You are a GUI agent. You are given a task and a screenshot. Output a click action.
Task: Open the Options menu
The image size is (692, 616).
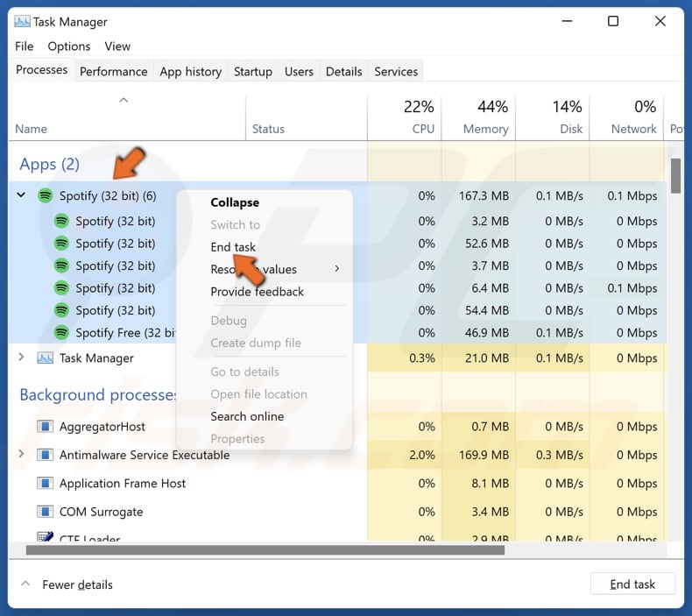(69, 46)
